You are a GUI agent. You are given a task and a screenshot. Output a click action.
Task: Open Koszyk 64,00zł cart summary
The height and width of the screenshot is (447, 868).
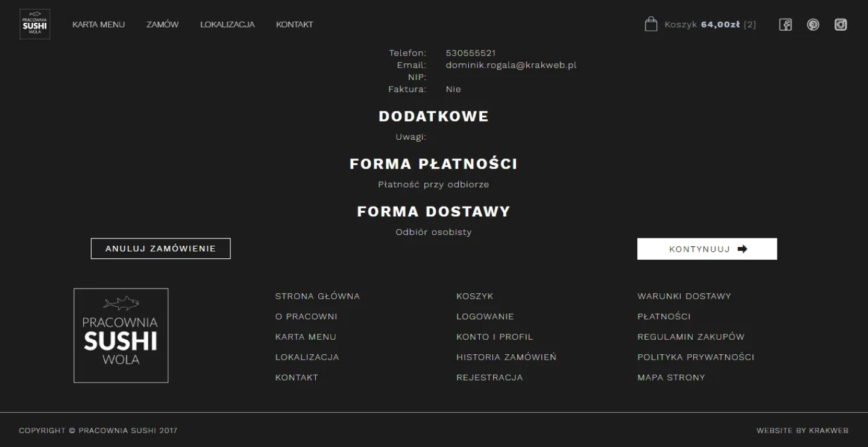[x=710, y=25]
